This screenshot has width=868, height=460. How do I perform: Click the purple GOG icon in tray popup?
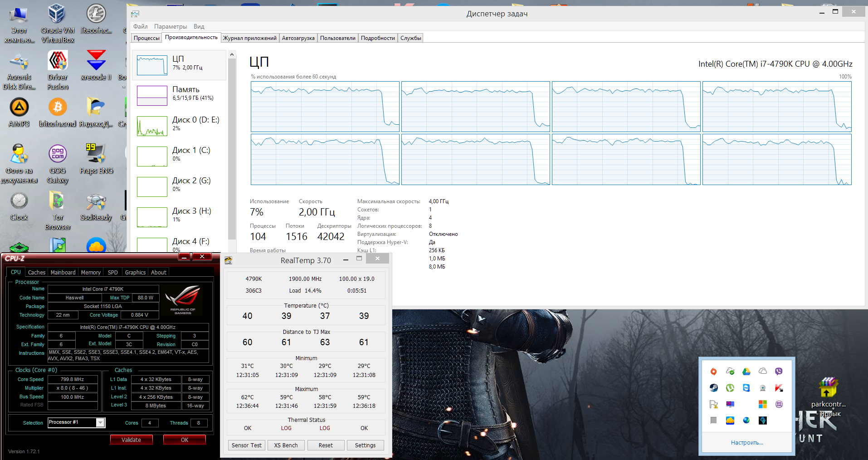point(779,404)
